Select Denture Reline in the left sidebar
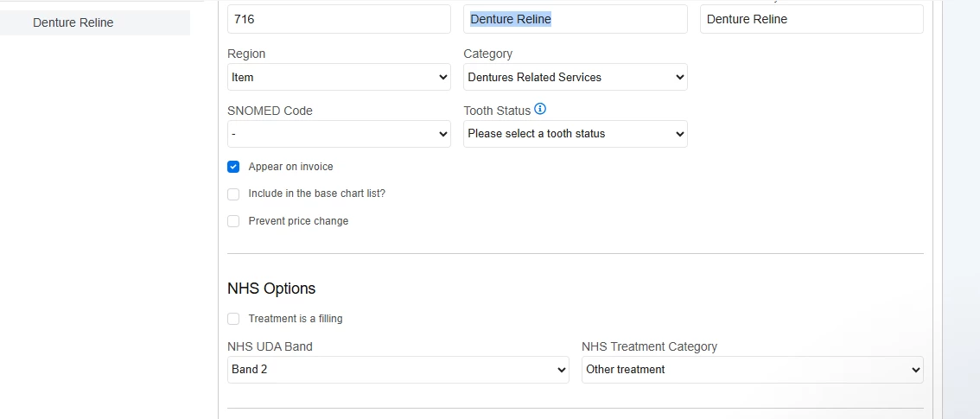 point(73,22)
